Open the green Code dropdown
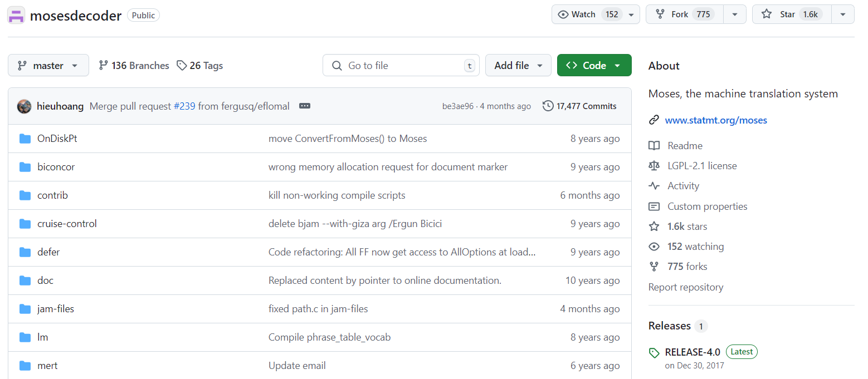Screen dimensions: 868x379 coord(594,66)
